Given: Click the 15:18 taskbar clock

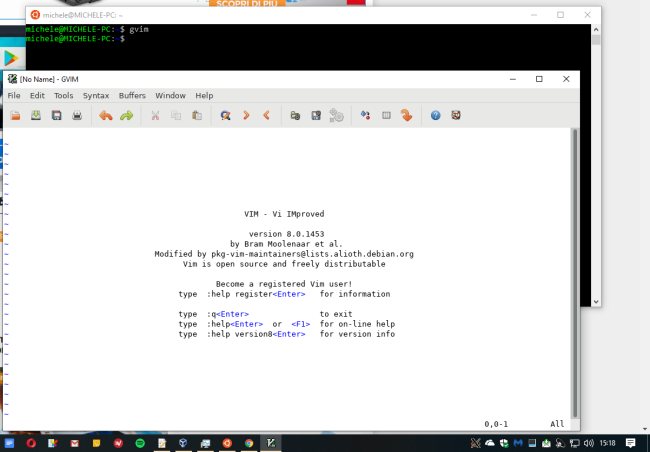Looking at the screenshot, I should [607, 443].
